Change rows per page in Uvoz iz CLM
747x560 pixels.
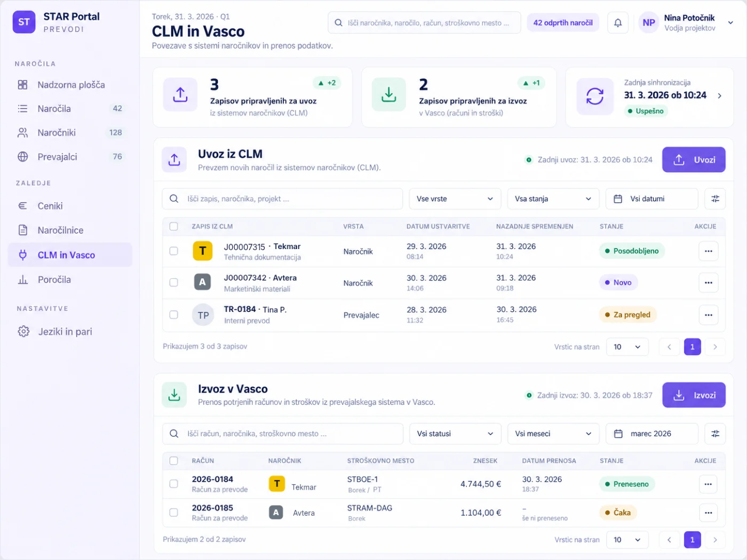pos(627,347)
